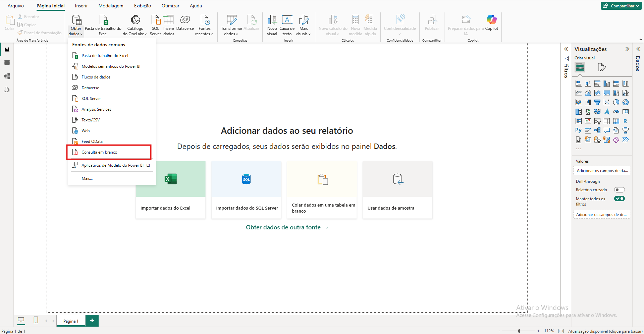This screenshot has height=334, width=644.
Task: Select the pie chart visual
Action: point(616,102)
